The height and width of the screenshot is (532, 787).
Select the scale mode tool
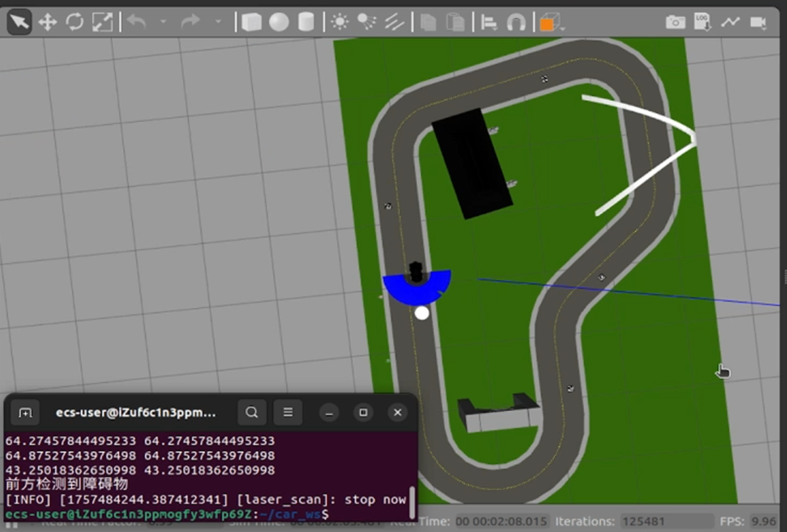(102, 22)
